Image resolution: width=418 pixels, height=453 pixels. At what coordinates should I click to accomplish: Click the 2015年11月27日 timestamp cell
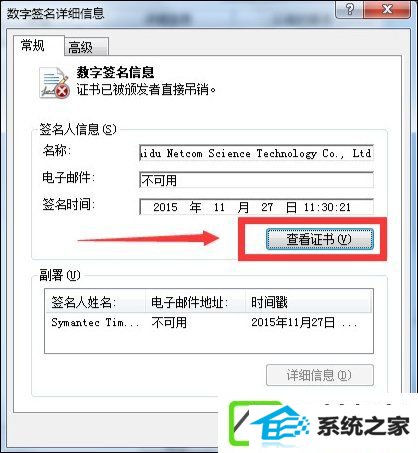304,323
